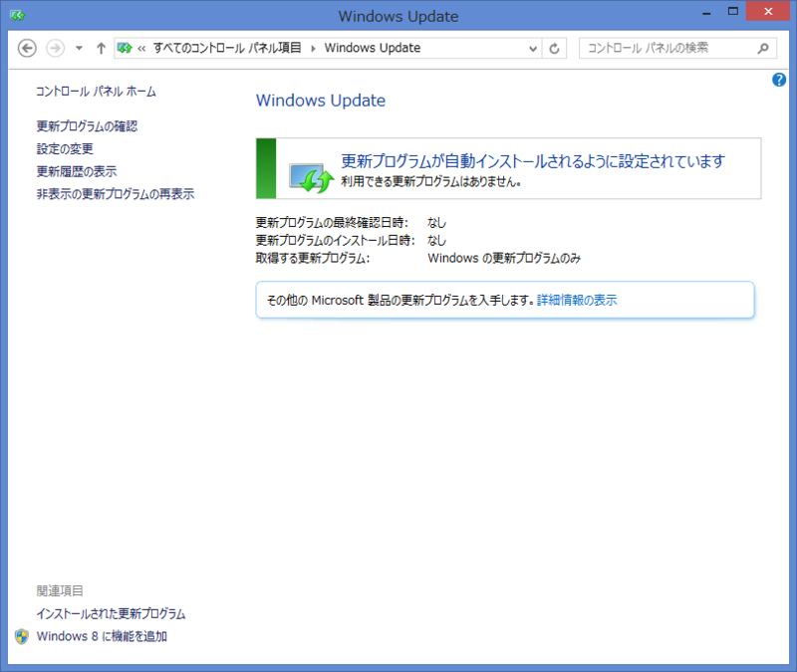Click 利用できる更新プログラムはありません text

(x=431, y=181)
